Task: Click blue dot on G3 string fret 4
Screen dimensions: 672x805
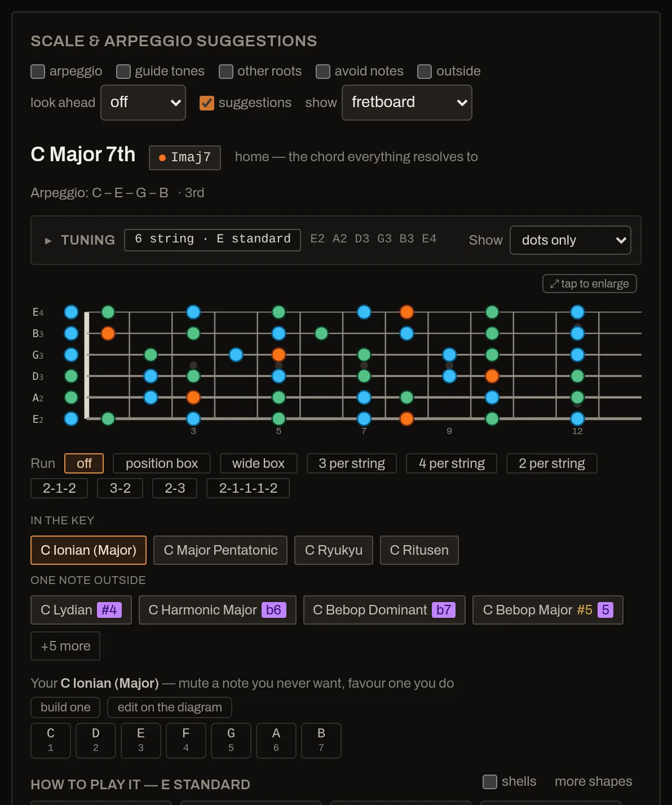Action: click(x=236, y=355)
